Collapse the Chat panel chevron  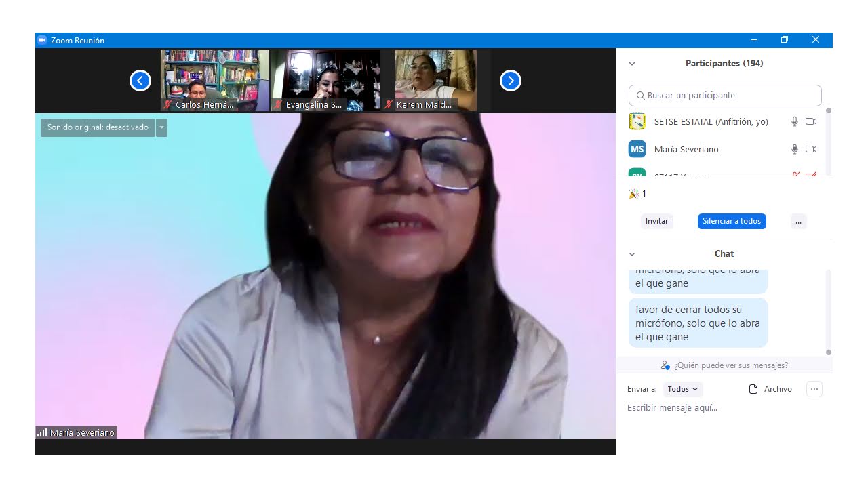[632, 254]
